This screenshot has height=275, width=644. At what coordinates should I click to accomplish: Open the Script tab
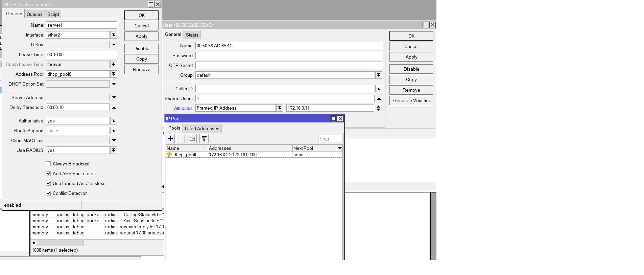[53, 14]
